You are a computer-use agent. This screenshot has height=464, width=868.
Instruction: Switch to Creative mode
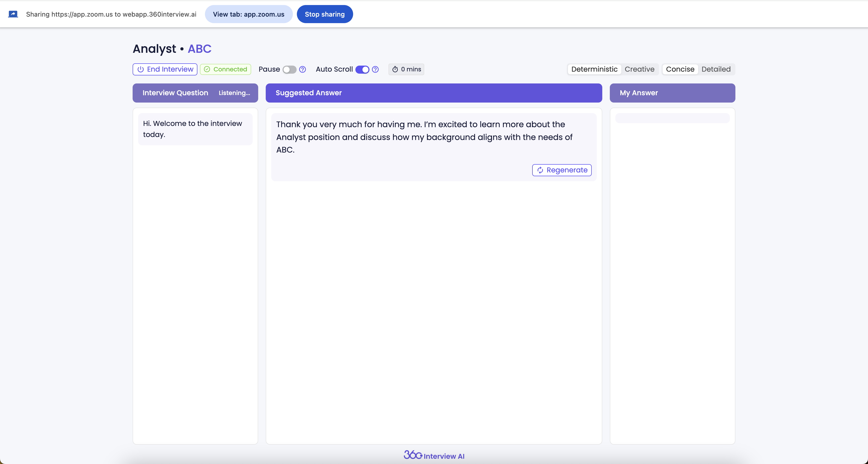click(x=639, y=69)
